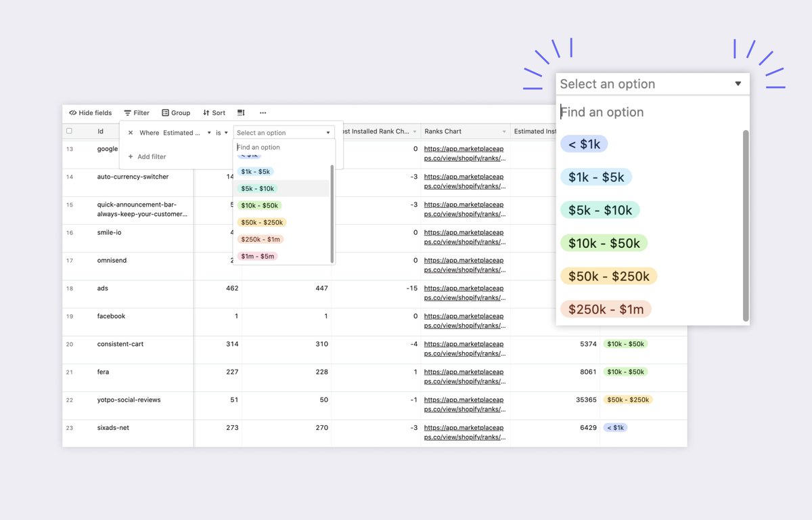Screen dimensions: 812x520
Task: Choose $1k - $5k in small filter dropdown
Action: [256, 172]
